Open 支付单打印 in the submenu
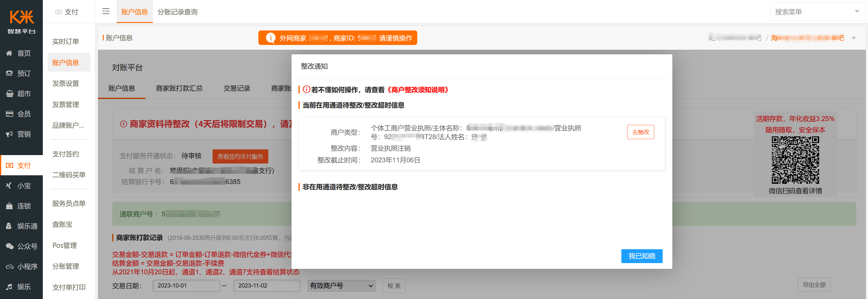Image resolution: width=868 pixels, height=299 pixels. click(69, 287)
